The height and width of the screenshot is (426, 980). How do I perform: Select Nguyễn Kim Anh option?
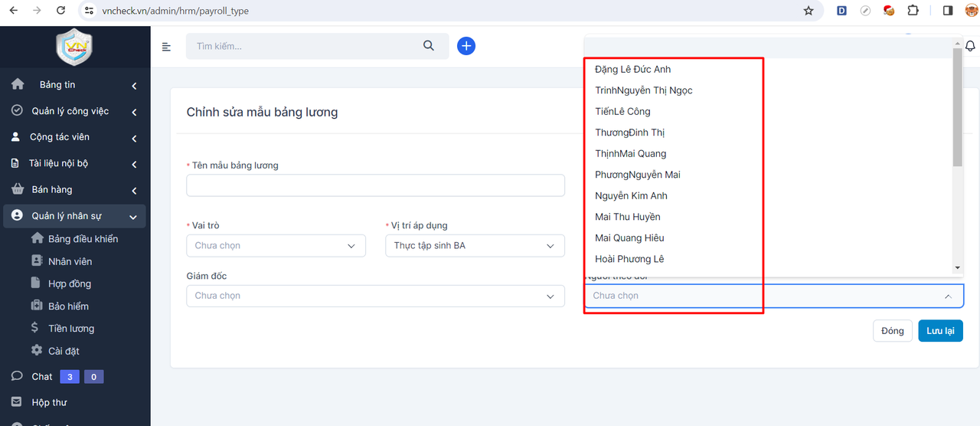(x=768, y=196)
